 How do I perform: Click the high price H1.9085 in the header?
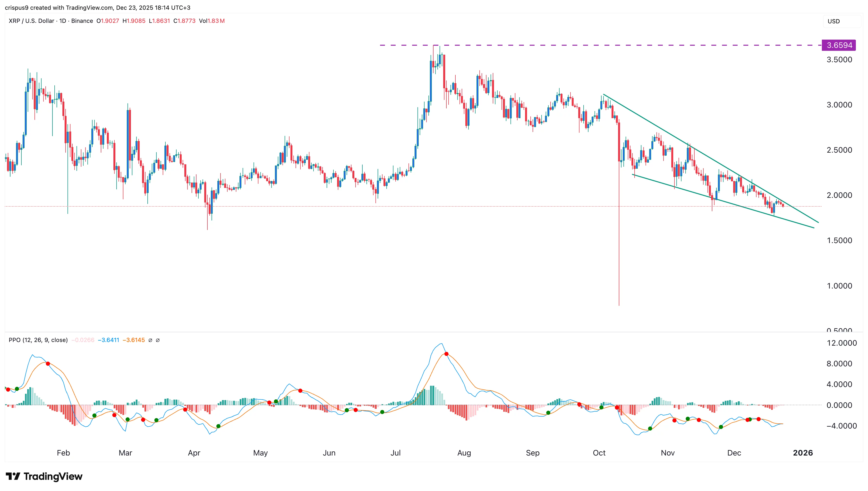135,21
